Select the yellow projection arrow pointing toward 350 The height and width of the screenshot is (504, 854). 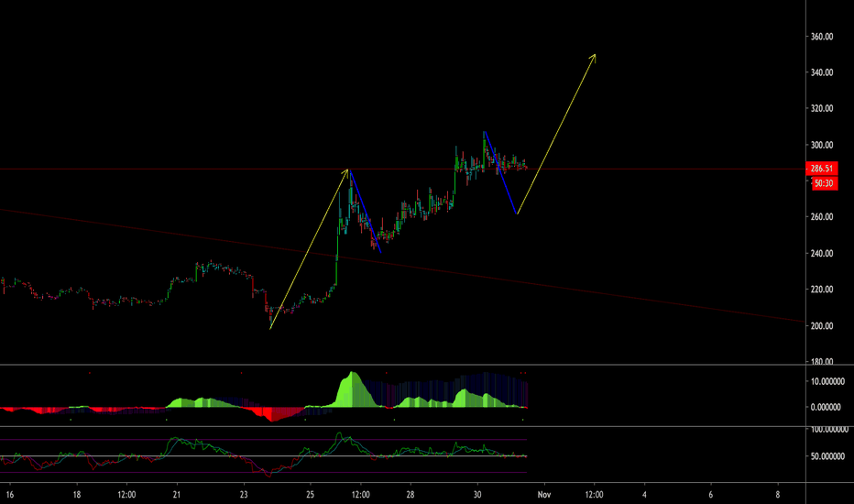coord(556,134)
